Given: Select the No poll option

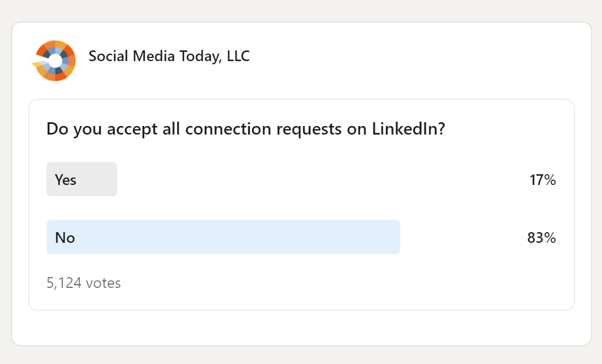Looking at the screenshot, I should [65, 237].
